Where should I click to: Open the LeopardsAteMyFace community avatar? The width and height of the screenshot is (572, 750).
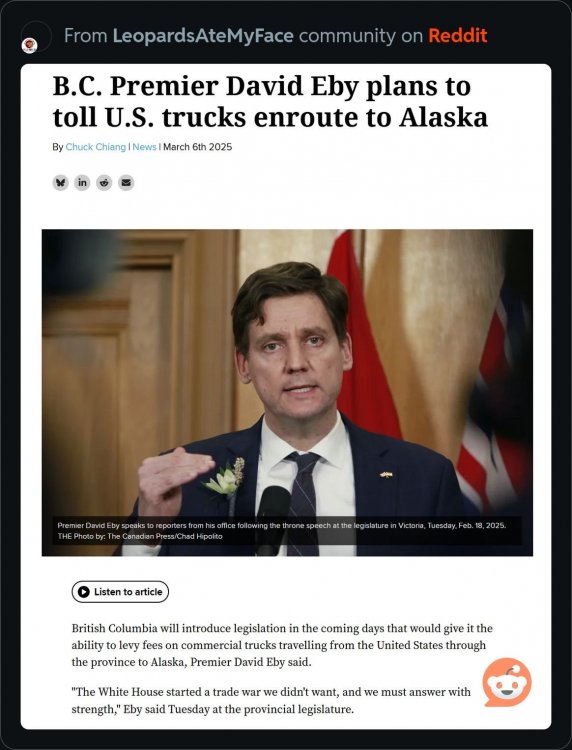pos(30,45)
